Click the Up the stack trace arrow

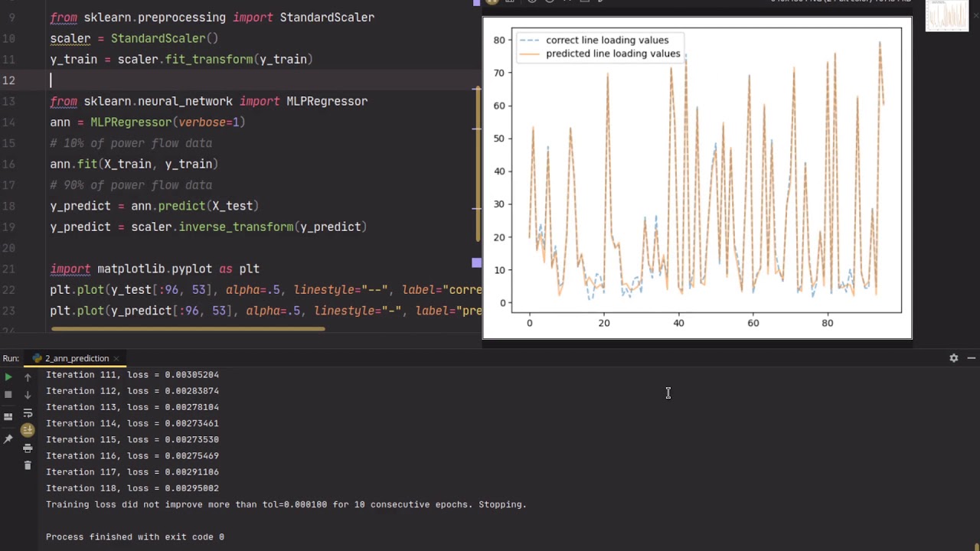point(28,377)
